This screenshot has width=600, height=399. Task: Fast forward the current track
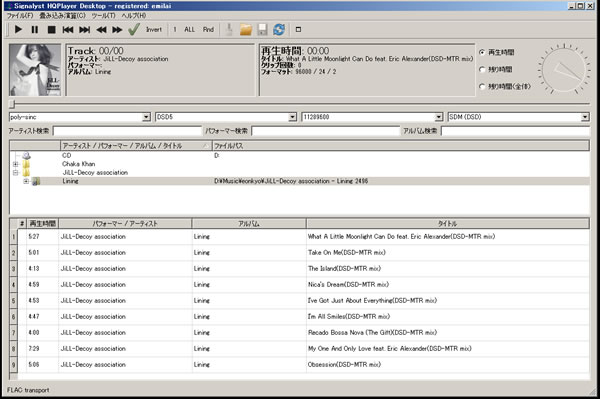(x=117, y=29)
